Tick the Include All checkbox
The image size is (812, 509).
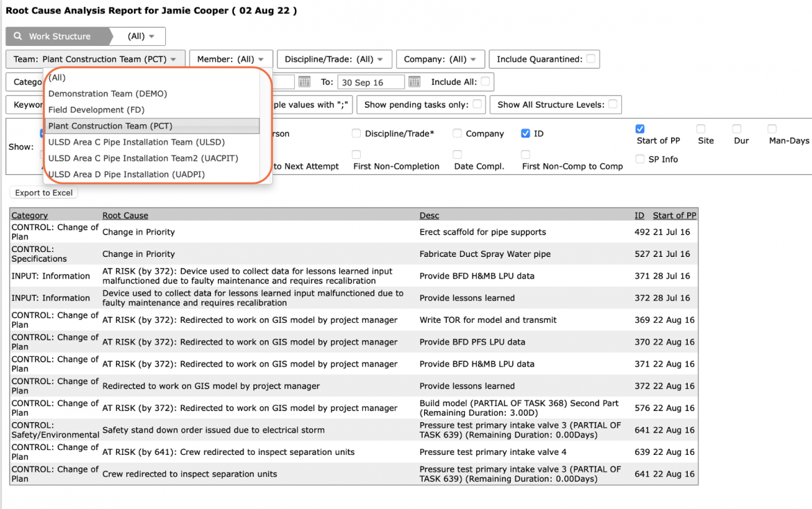click(485, 81)
